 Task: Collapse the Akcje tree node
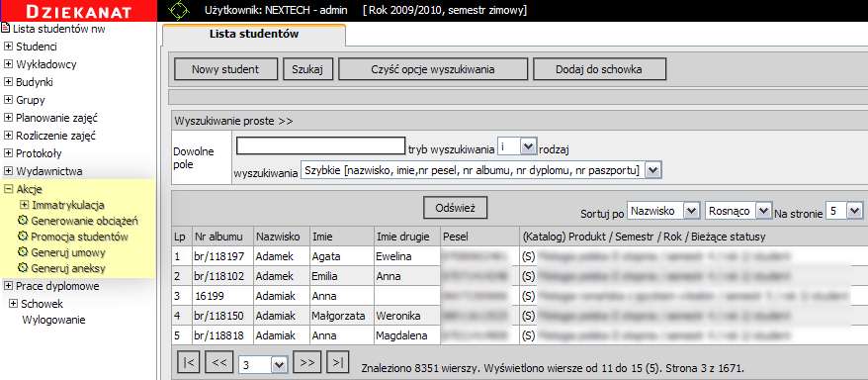click(8, 189)
